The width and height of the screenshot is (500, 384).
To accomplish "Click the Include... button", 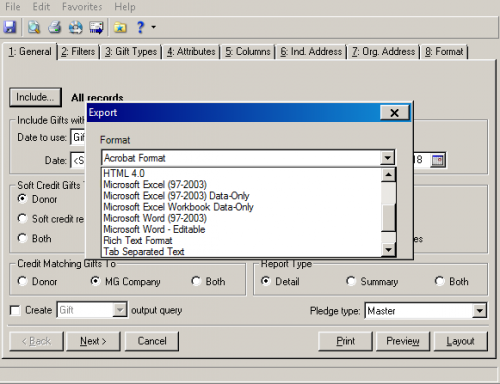I will click(35, 97).
